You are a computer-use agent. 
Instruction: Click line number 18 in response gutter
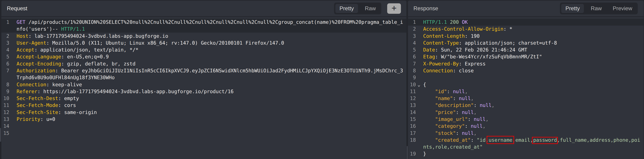pyautogui.click(x=413, y=140)
